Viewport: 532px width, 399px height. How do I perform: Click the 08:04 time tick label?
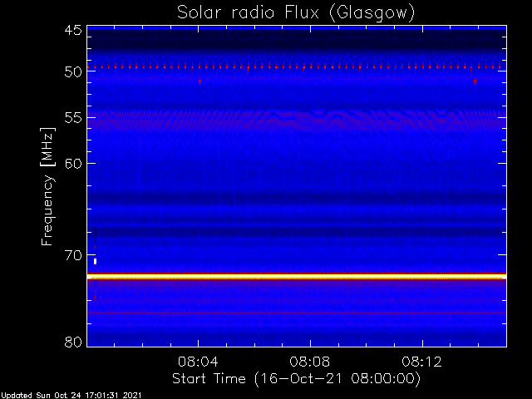[x=198, y=362]
